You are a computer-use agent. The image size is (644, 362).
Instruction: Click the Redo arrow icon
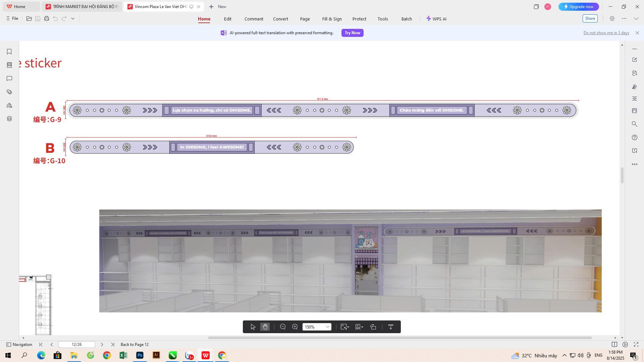64,19
